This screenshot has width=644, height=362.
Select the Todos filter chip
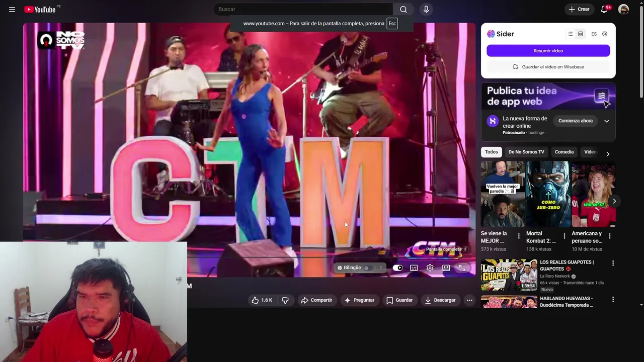click(492, 152)
